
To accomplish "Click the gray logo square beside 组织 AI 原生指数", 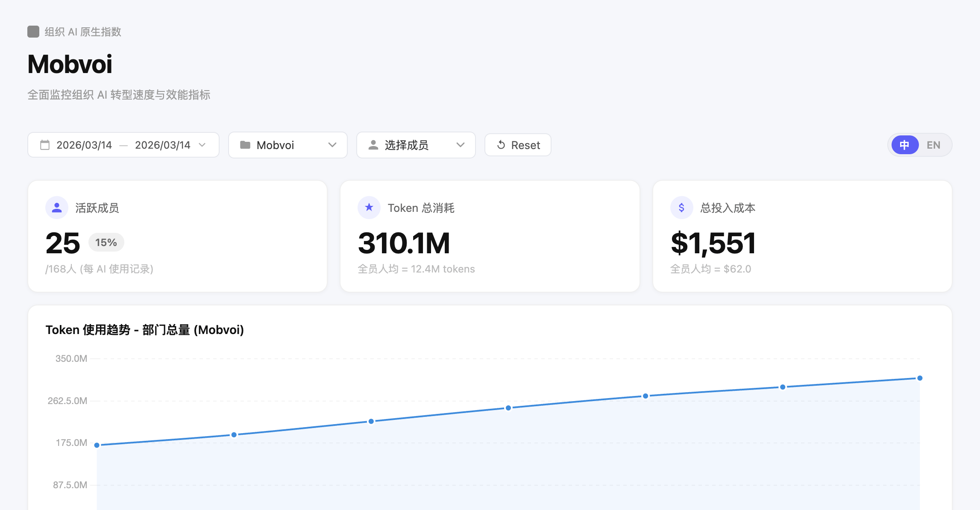I will 33,32.
